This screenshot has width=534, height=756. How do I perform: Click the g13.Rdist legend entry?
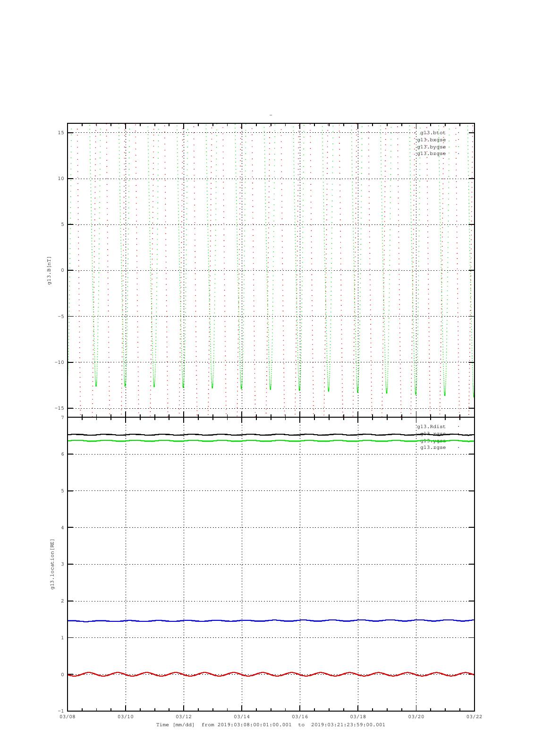[x=431, y=427]
